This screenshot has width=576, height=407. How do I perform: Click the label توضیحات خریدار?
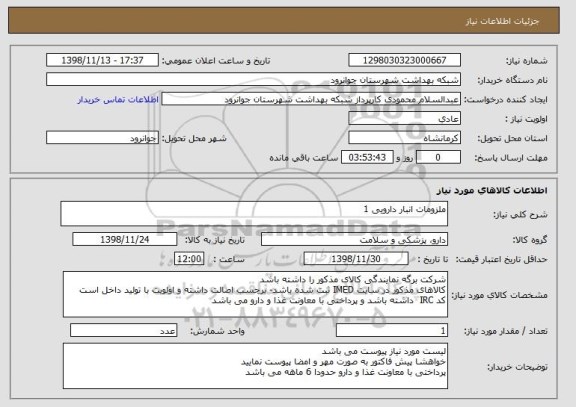(517, 367)
